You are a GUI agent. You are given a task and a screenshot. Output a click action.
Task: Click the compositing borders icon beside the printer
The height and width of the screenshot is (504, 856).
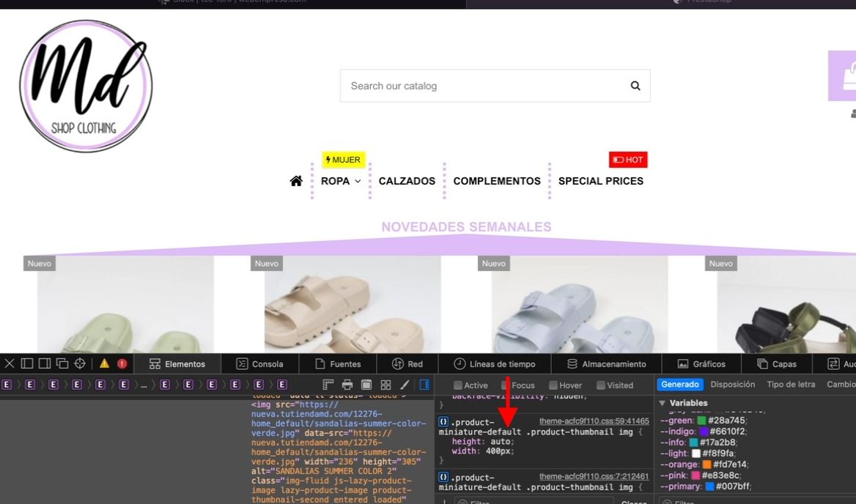pyautogui.click(x=366, y=385)
